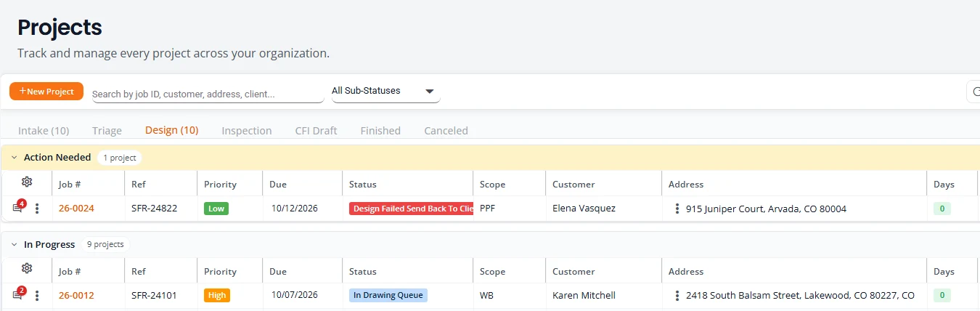Switch to the Intake (10) tab
Image resolution: width=980 pixels, height=311 pixels.
click(44, 131)
